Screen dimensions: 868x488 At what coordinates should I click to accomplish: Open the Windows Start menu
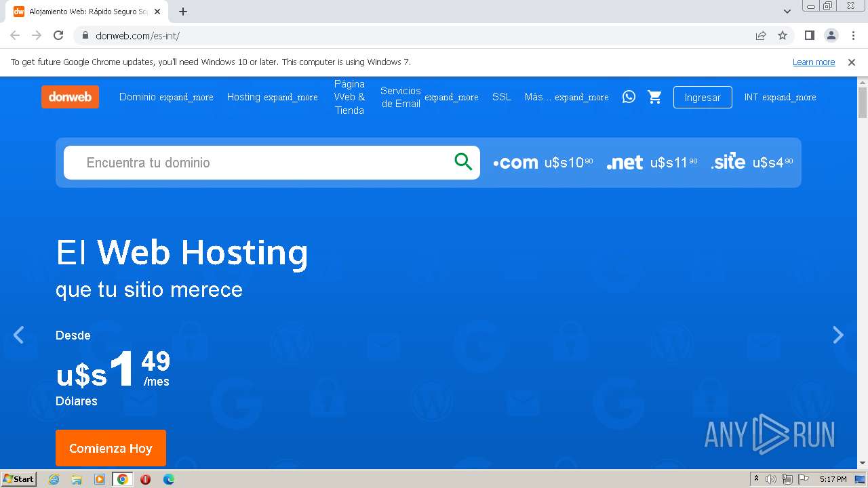[18, 479]
